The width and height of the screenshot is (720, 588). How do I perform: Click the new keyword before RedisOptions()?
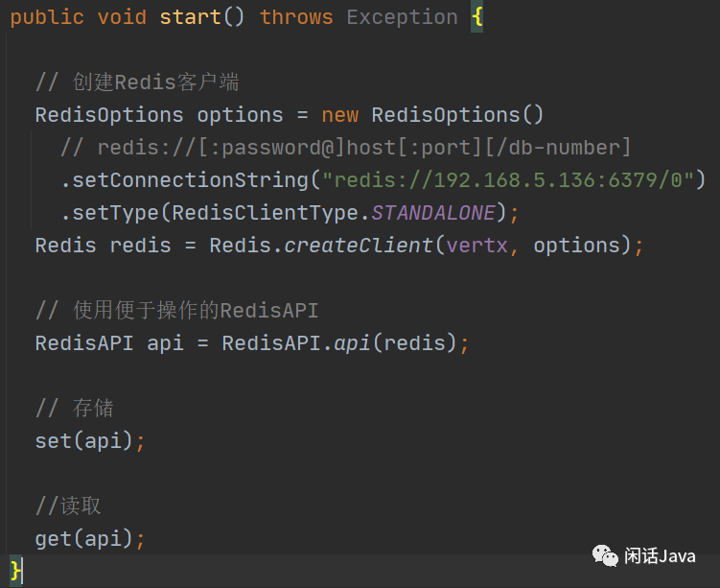340,115
